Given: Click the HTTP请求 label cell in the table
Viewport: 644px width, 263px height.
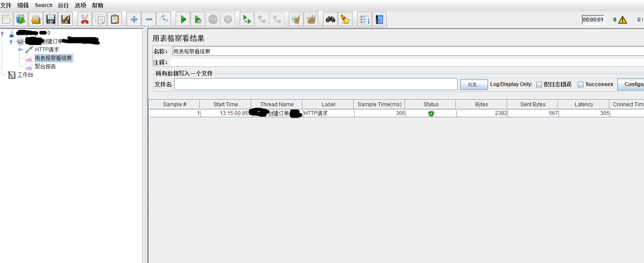Looking at the screenshot, I should pos(328,113).
